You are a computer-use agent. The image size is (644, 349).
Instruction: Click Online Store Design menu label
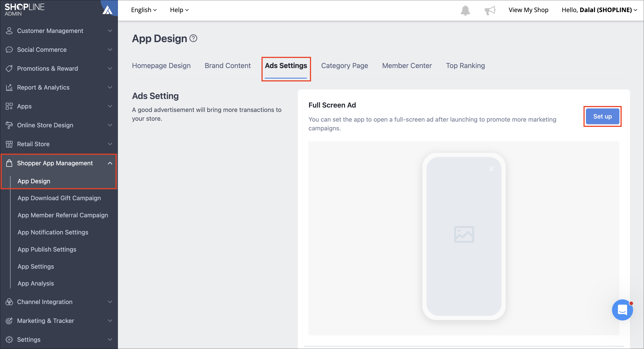click(45, 125)
